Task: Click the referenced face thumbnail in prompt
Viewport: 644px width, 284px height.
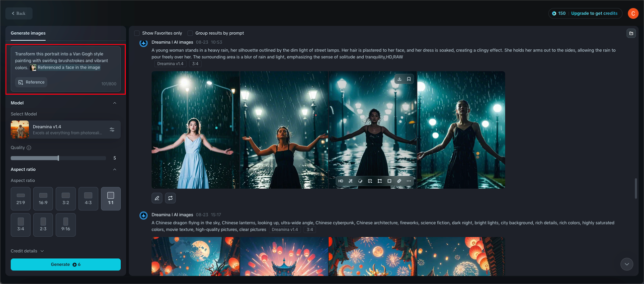Action: (33, 67)
